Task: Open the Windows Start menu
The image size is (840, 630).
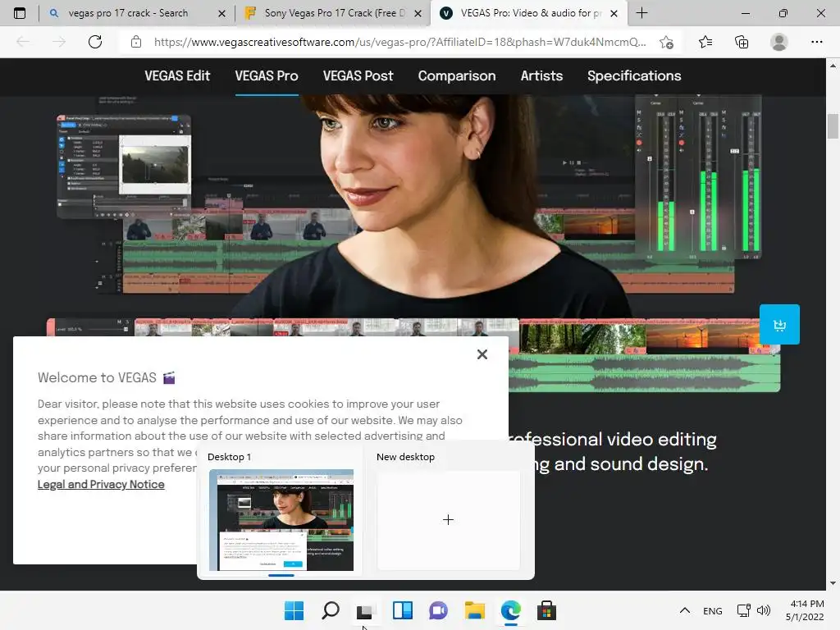Action: (294, 610)
